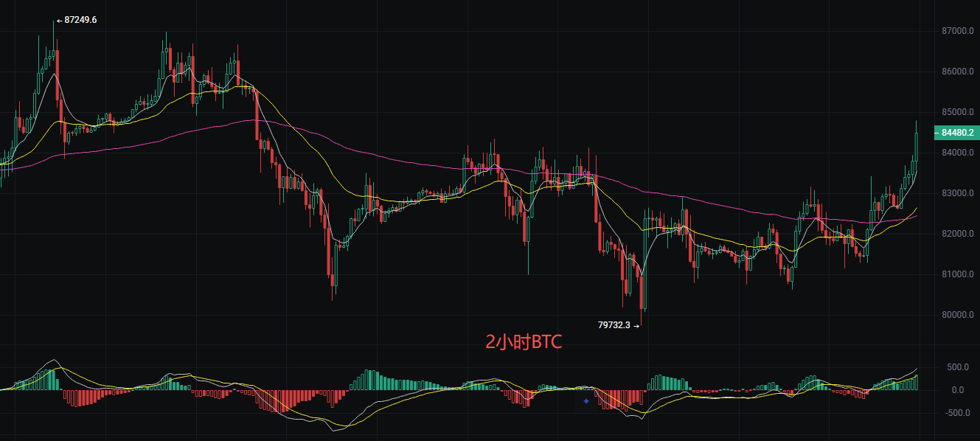Click the high price label 87249.6

pyautogui.click(x=80, y=20)
